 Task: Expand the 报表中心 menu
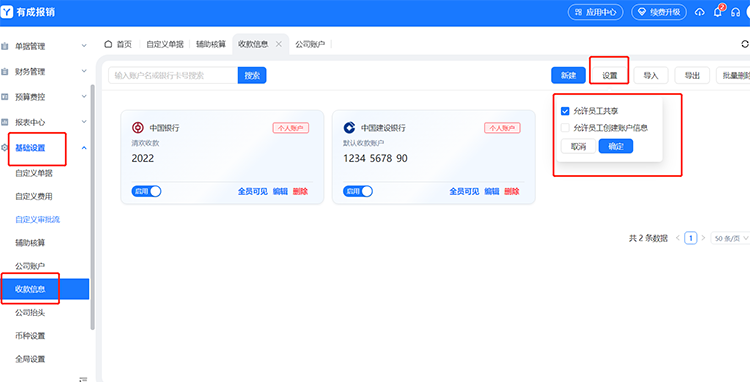coord(84,122)
